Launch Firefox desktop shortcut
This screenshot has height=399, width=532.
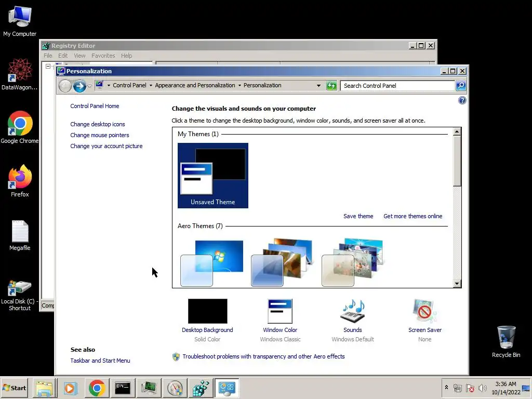(x=20, y=181)
